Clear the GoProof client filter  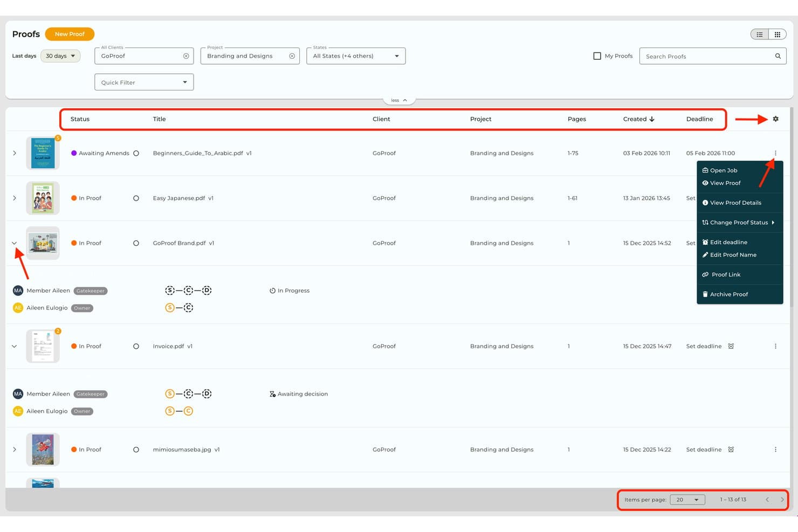pyautogui.click(x=186, y=56)
